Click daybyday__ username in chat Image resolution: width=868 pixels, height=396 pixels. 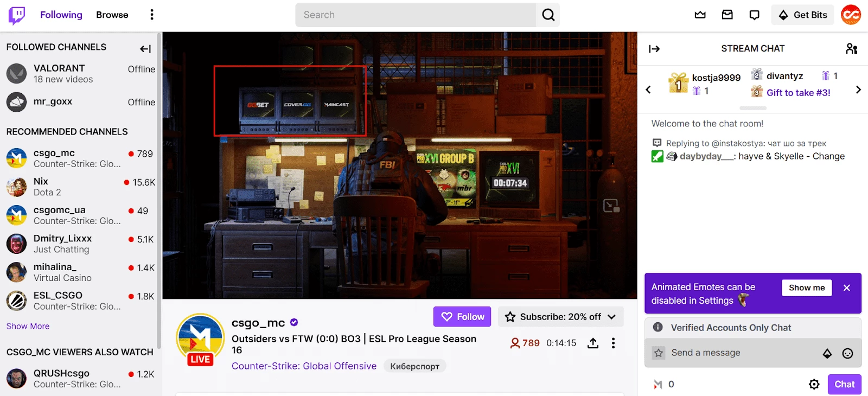[x=707, y=156]
